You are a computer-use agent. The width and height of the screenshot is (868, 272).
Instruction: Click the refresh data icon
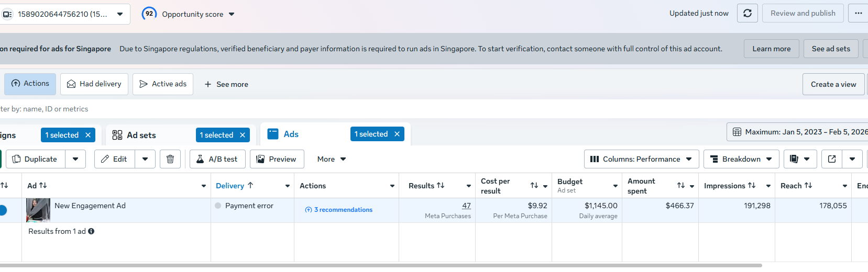pyautogui.click(x=748, y=13)
